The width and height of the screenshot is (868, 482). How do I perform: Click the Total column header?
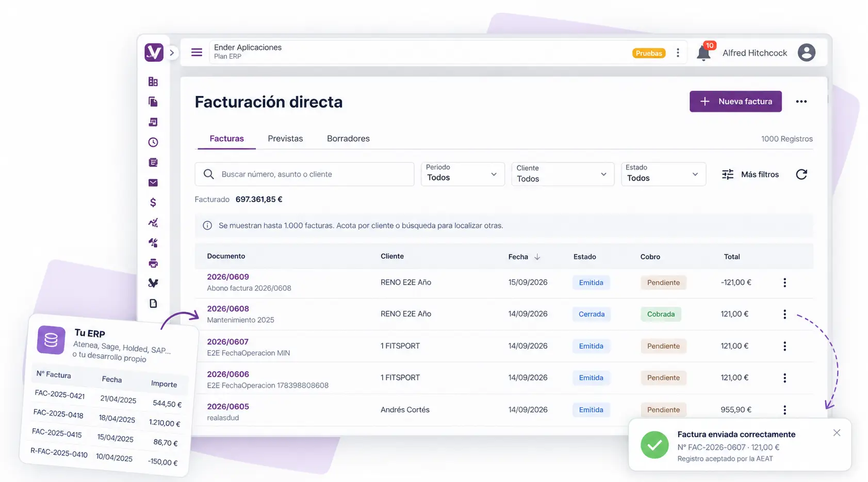click(732, 257)
